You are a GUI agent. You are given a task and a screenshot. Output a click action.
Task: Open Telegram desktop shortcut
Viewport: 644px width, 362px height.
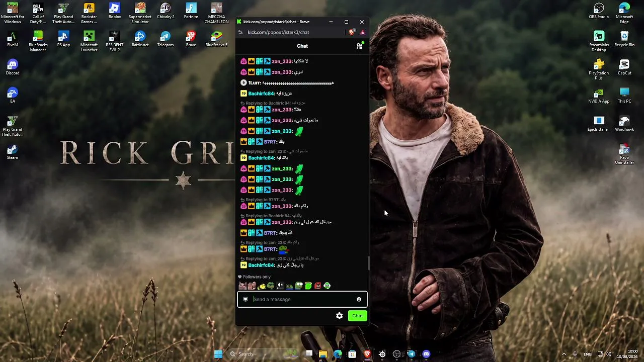tap(166, 39)
